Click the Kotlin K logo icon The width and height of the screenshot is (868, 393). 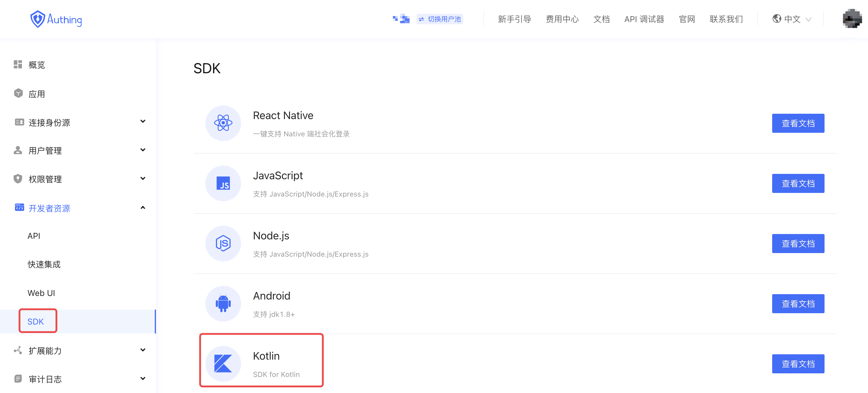pyautogui.click(x=223, y=363)
